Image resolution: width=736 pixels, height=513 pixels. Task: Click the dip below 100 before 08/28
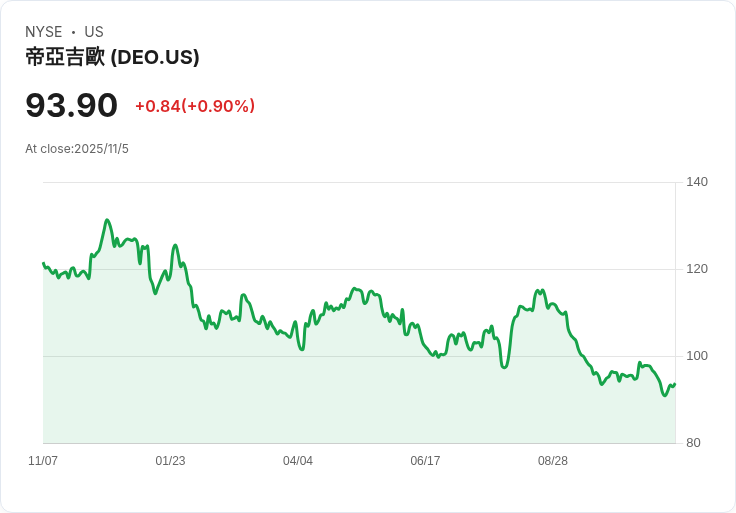504,367
